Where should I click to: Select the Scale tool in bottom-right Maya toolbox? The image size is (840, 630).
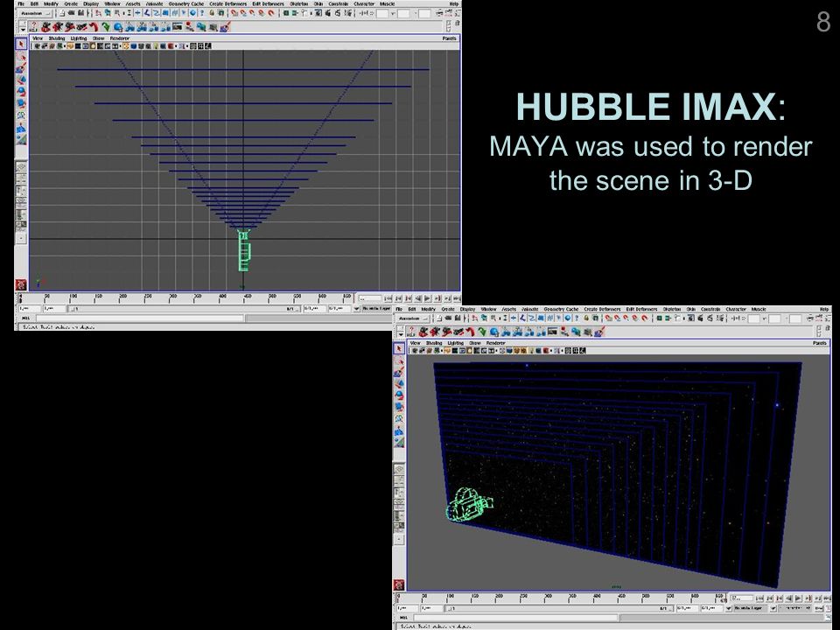click(x=399, y=407)
